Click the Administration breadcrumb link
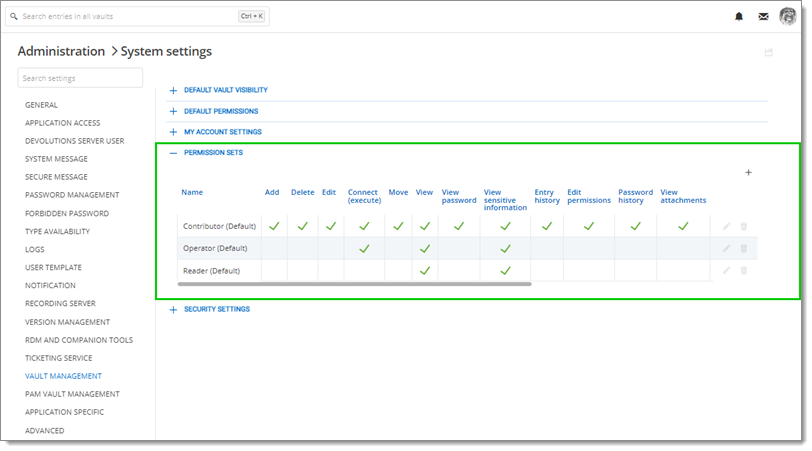Screen dimensions: 812x451 pos(61,51)
